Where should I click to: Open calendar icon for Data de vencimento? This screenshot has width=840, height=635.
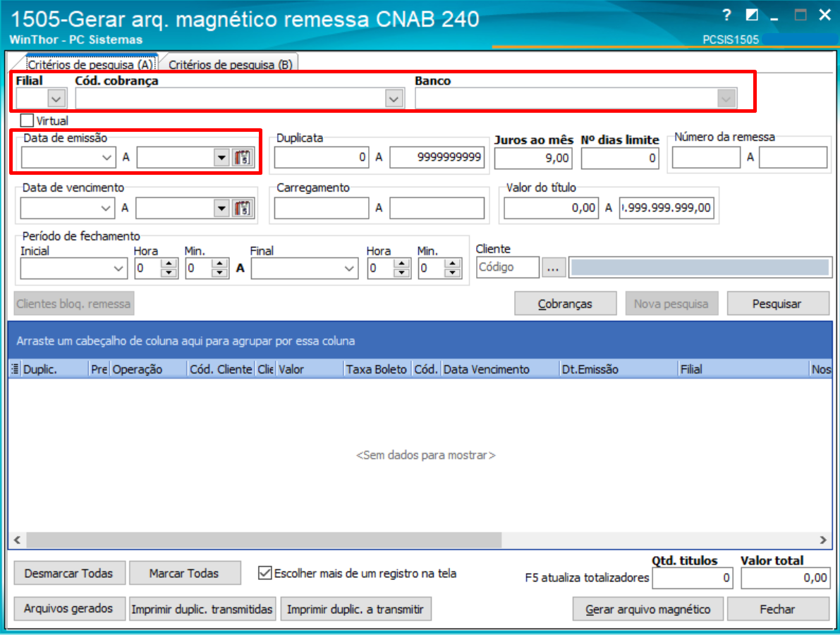tap(243, 208)
